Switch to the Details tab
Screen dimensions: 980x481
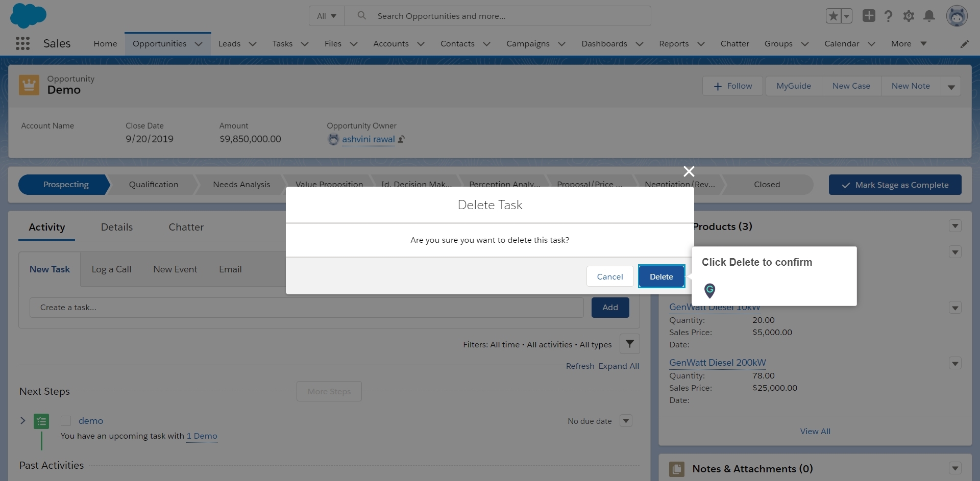click(116, 227)
